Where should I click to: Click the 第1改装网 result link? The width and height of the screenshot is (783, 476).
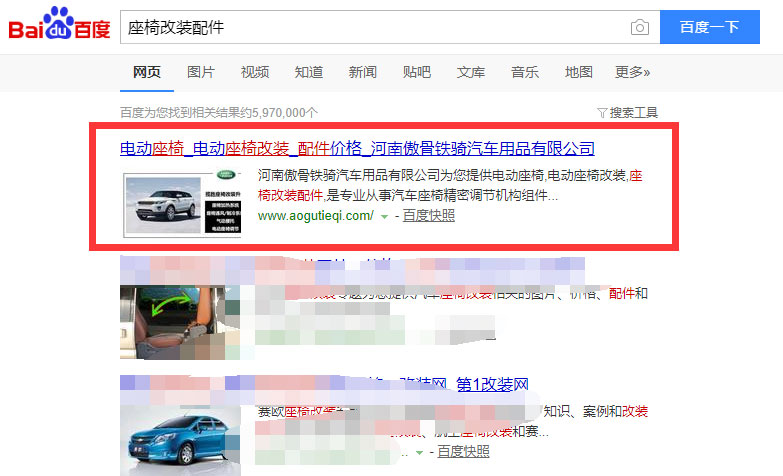[x=492, y=385]
